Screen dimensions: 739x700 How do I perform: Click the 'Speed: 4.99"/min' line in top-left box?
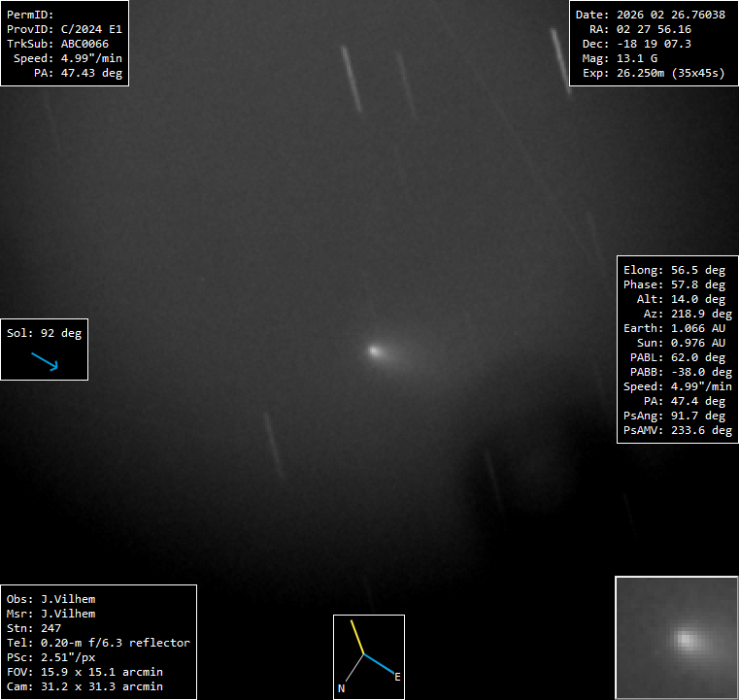pyautogui.click(x=68, y=58)
